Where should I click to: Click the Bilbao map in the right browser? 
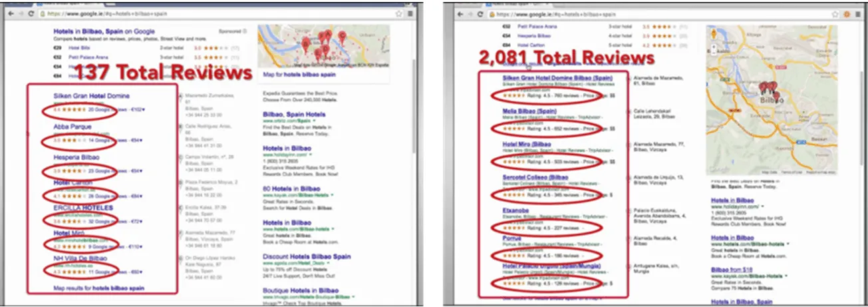[x=772, y=100]
